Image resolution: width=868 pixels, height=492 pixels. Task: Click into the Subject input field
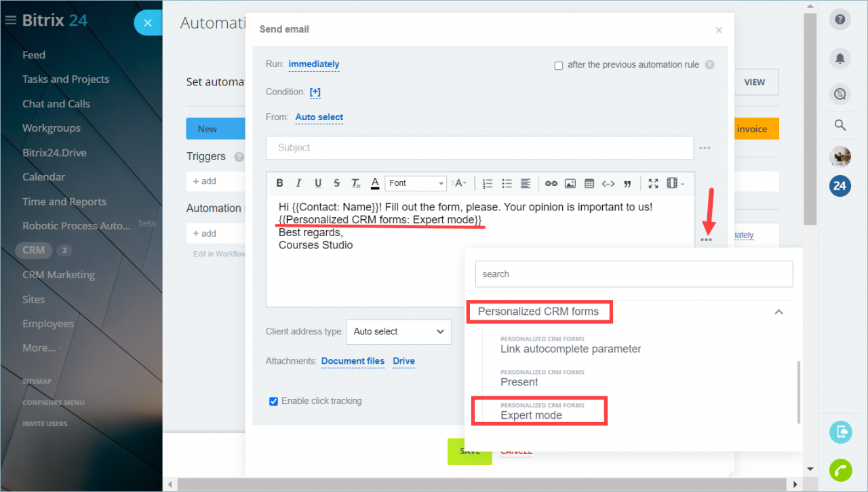(479, 148)
